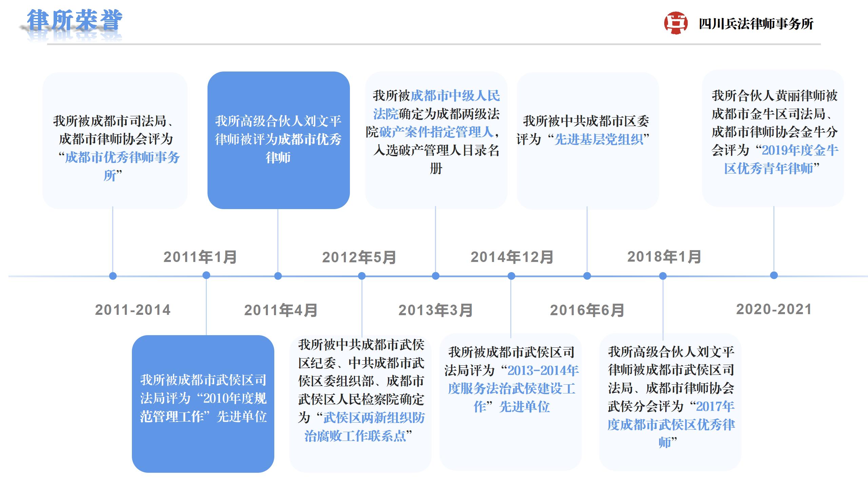This screenshot has width=868, height=488.
Task: Click the timeline dot above 2020-2021
Action: point(774,275)
